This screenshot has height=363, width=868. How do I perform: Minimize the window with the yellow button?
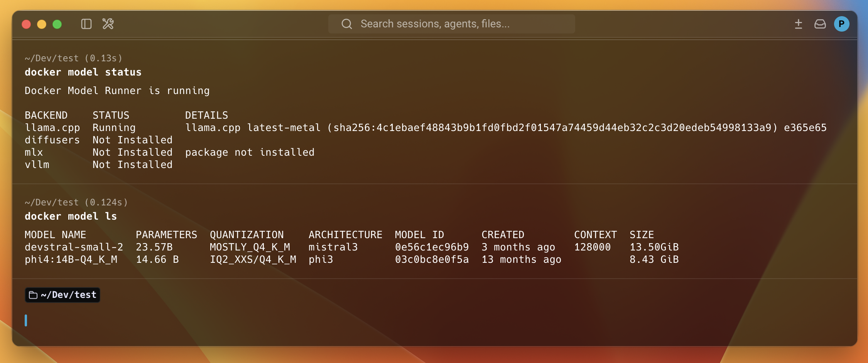(42, 24)
